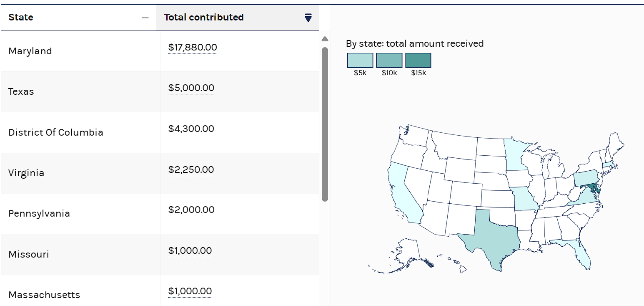Click Florida on the US map
The width and height of the screenshot is (644, 306).
583,255
